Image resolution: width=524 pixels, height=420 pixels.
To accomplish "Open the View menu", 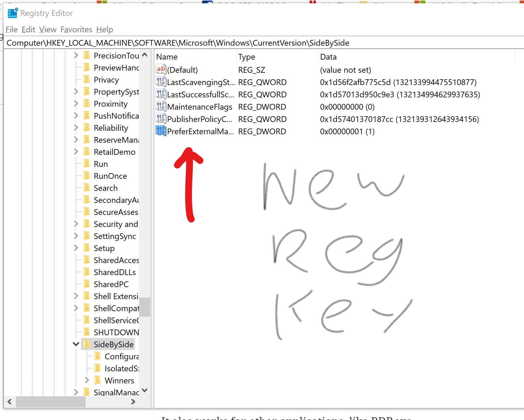I will tap(48, 29).
